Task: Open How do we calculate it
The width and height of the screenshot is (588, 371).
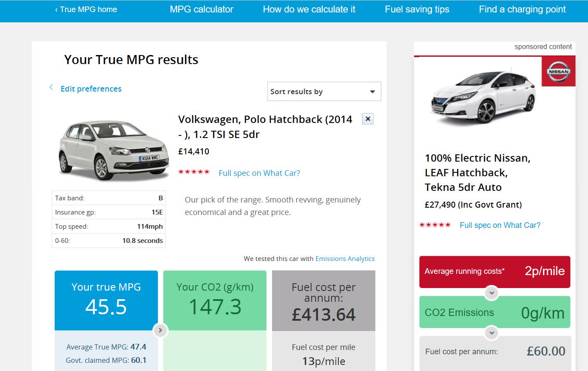Action: pos(309,9)
